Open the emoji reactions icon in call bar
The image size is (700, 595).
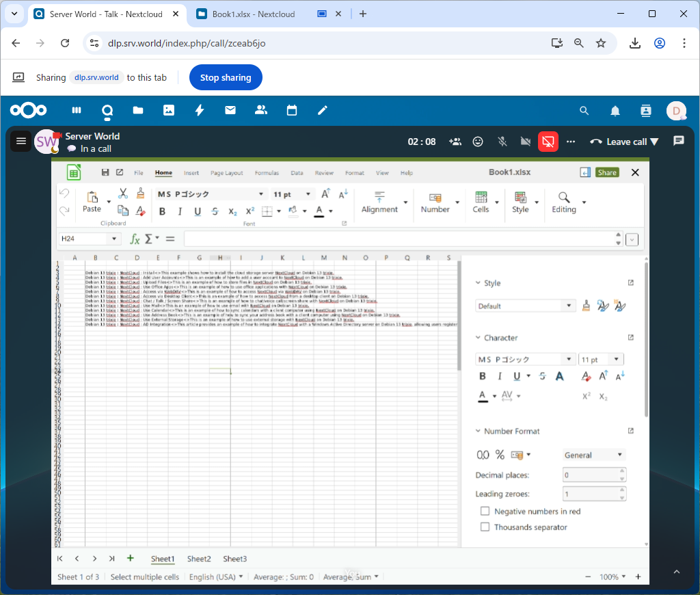(x=479, y=142)
